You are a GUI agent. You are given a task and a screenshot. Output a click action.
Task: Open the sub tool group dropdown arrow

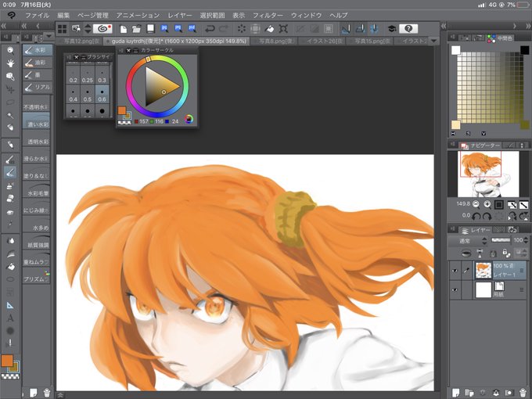[x=49, y=36]
